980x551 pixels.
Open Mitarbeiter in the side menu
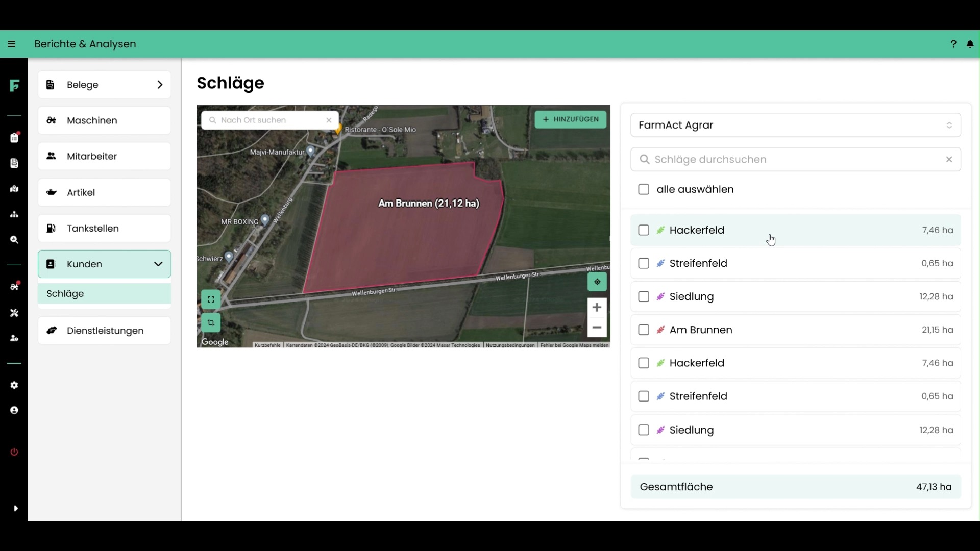tap(104, 156)
